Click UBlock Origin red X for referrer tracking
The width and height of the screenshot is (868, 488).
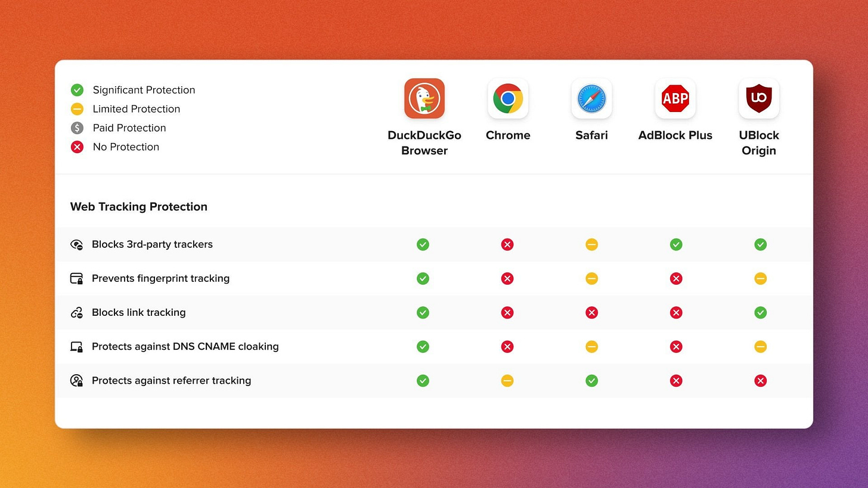[x=760, y=381]
